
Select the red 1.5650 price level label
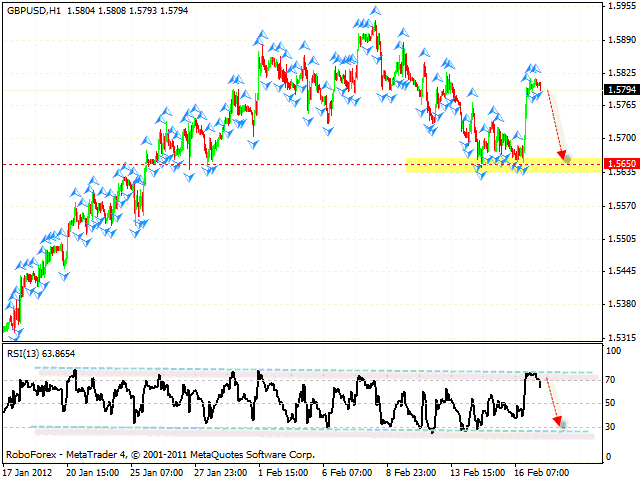pos(617,162)
